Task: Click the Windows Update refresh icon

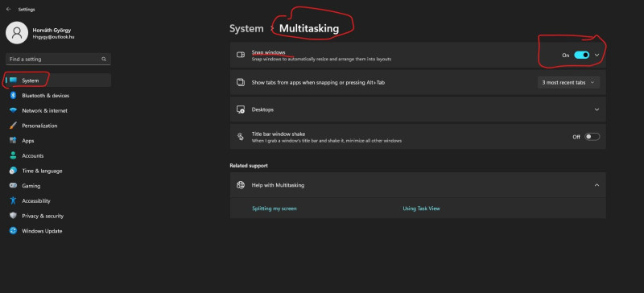Action: pyautogui.click(x=13, y=231)
